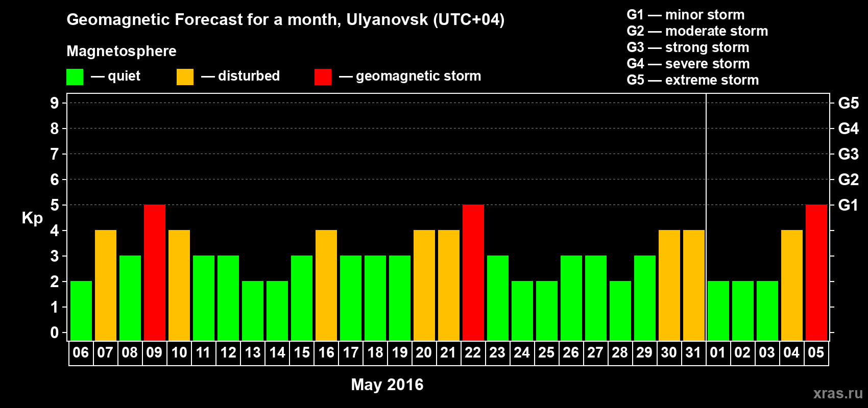
Task: Click the date cell labeled 27
Action: [596, 353]
